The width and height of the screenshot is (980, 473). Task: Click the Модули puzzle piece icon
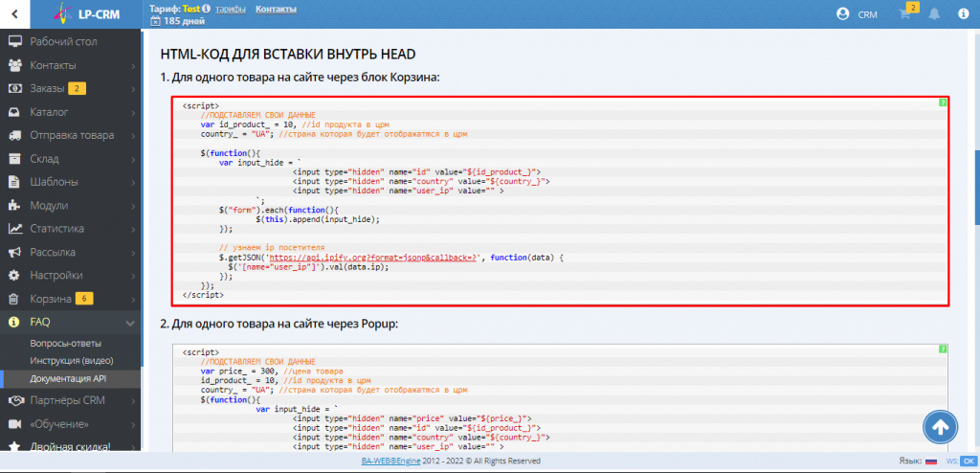click(15, 205)
